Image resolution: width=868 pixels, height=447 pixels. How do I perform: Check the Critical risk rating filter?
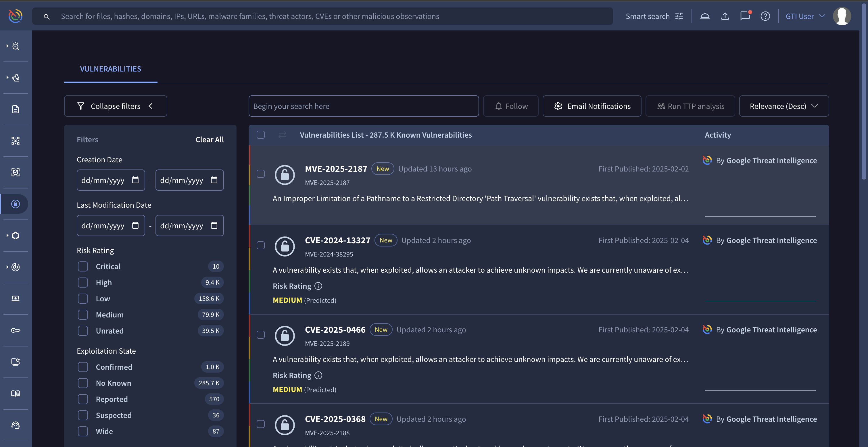(x=83, y=267)
